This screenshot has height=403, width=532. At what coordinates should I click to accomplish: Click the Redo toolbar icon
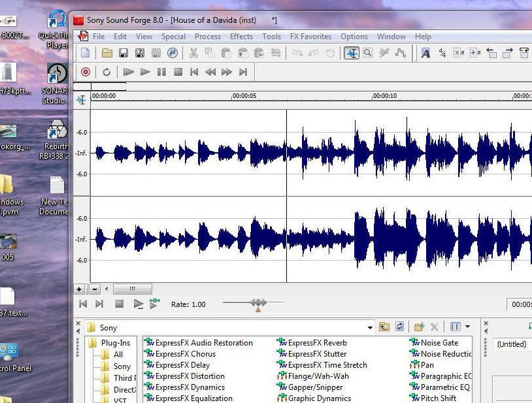tap(314, 53)
